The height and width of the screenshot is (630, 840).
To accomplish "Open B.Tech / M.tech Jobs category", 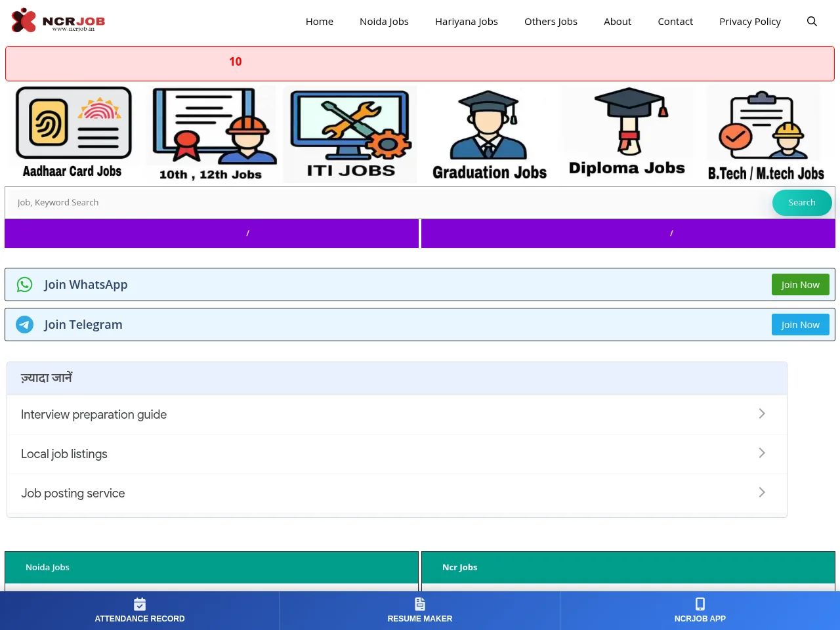I will pos(765,133).
